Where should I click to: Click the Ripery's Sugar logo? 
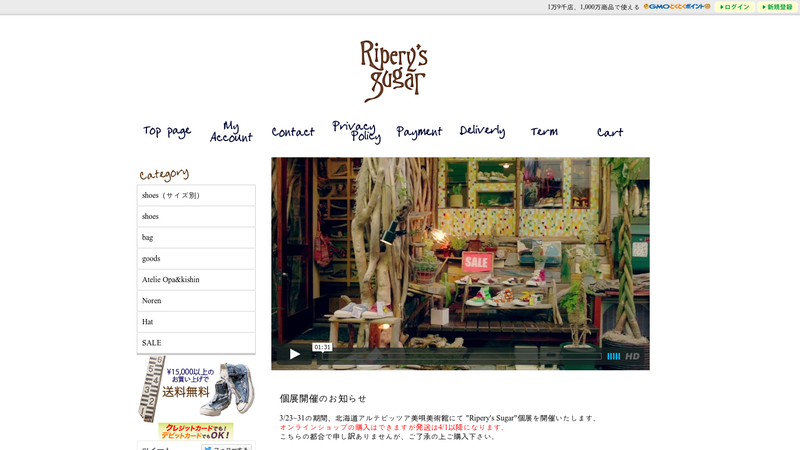click(x=393, y=71)
